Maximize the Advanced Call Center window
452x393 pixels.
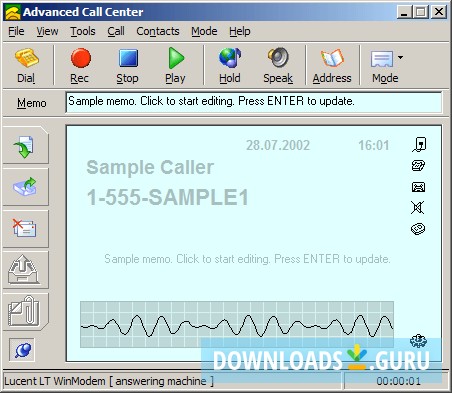421,12
